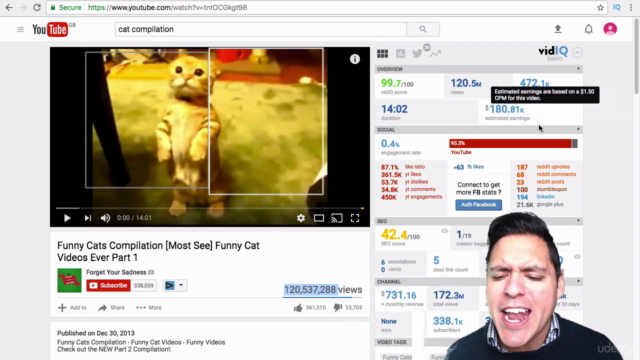Click the 172.3M total views value

coord(449,295)
